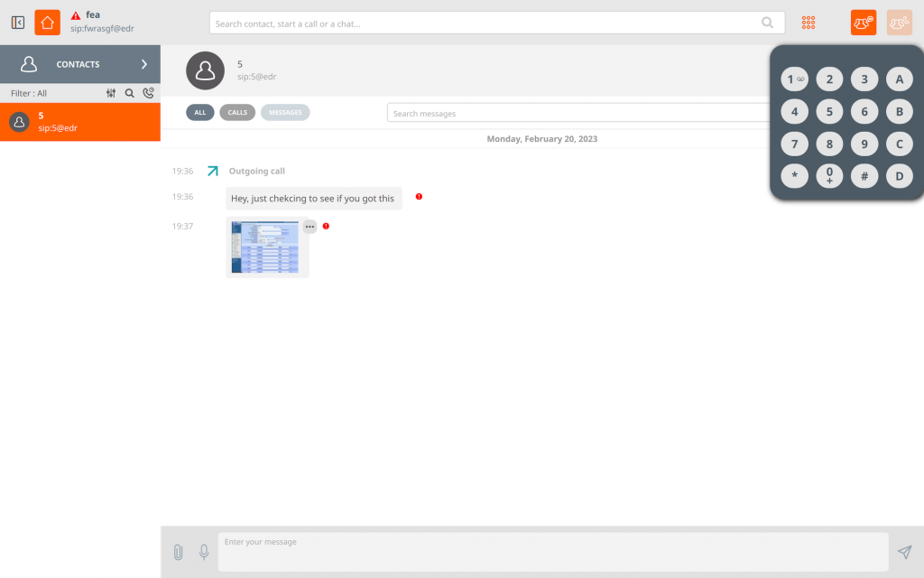
Task: Open the Home screen via the home icon
Action: click(49, 22)
